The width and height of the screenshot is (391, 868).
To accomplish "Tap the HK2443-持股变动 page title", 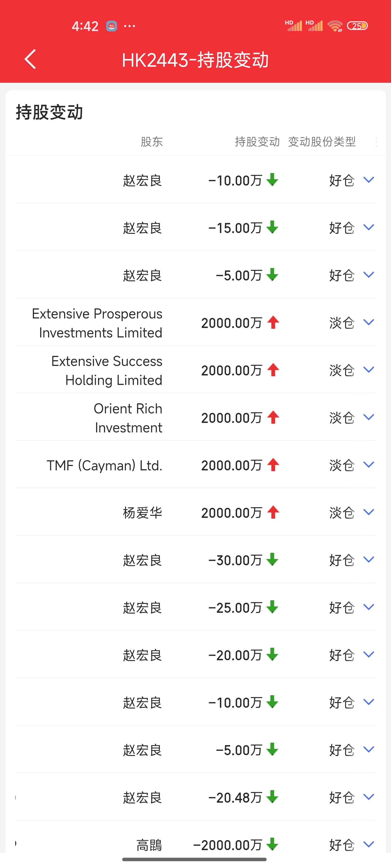I will click(x=195, y=60).
